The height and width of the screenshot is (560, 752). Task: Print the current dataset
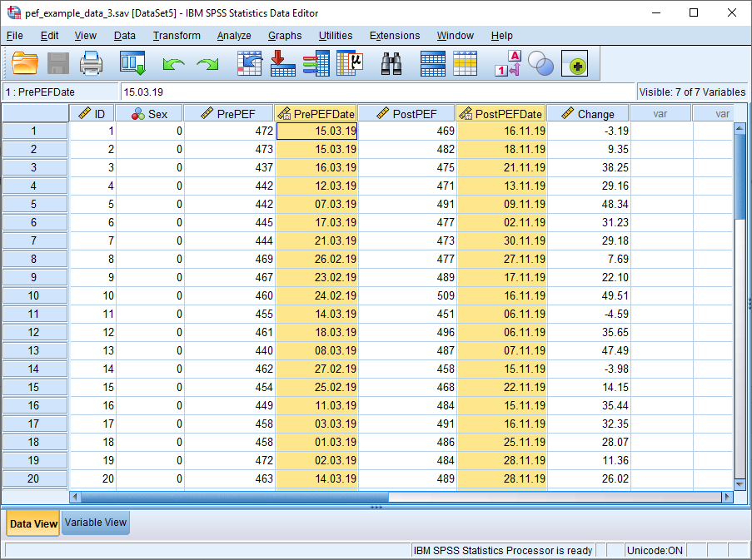[91, 63]
